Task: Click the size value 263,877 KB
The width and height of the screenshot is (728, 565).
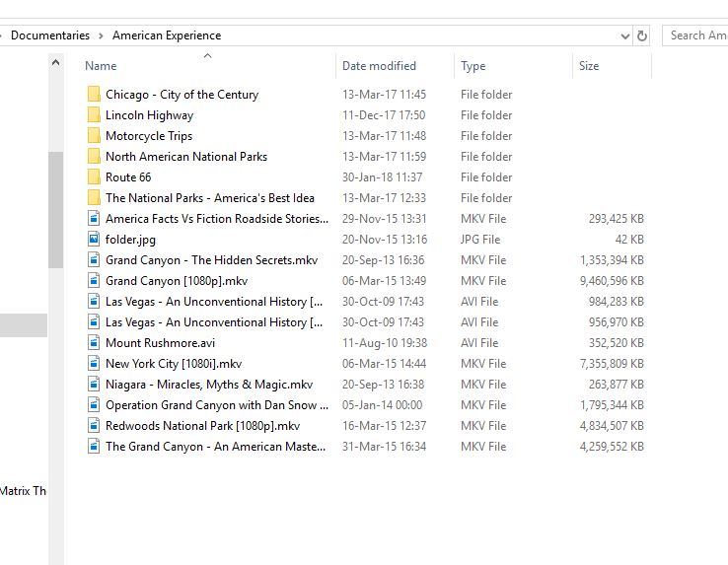Action: click(617, 385)
